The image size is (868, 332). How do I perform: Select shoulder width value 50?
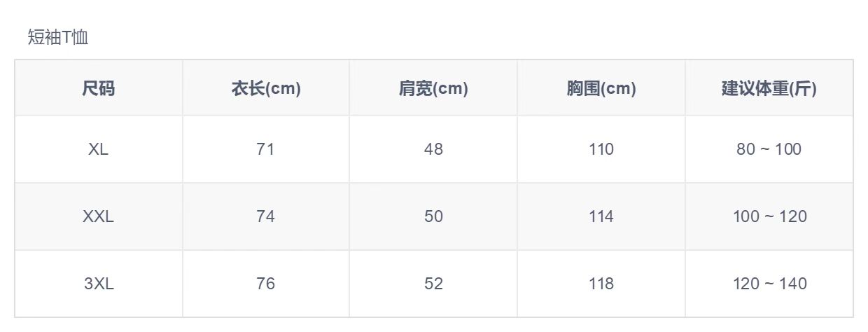[433, 216]
